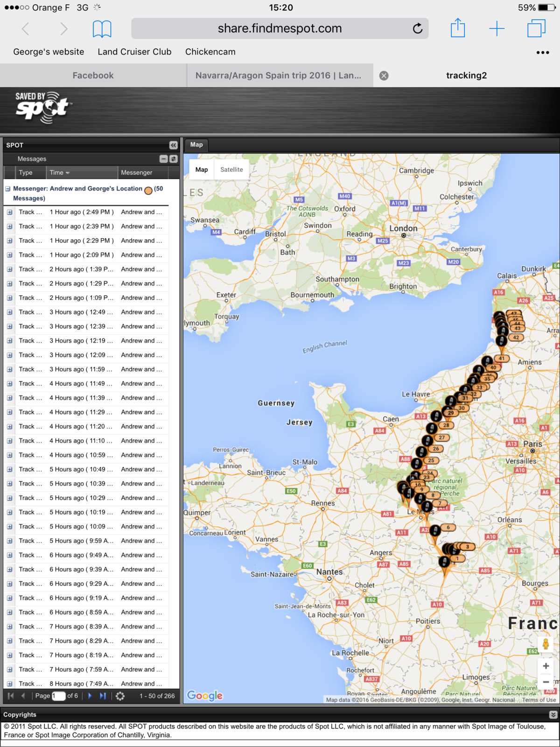Switch to the Facebook tab
Screen dimensions: 560x747
[x=93, y=76]
